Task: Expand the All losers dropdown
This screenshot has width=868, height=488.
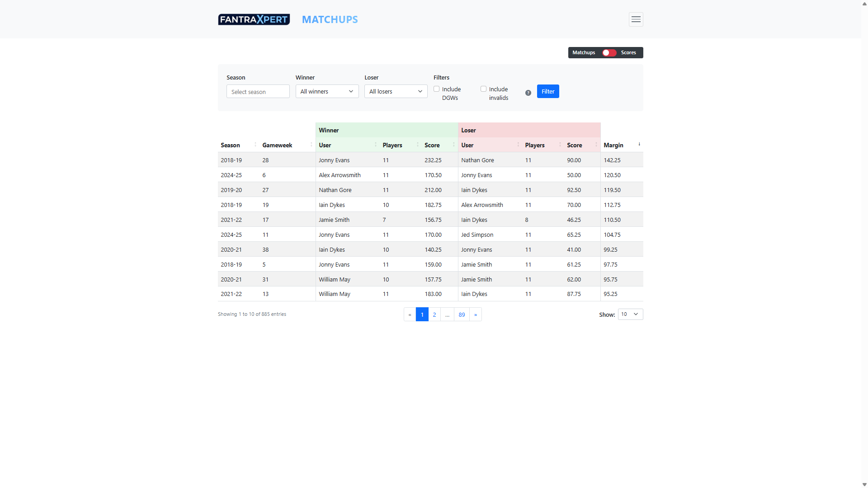Action: (396, 91)
